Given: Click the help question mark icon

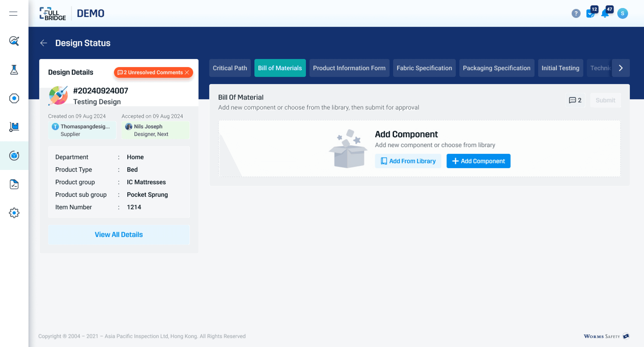Looking at the screenshot, I should (576, 13).
